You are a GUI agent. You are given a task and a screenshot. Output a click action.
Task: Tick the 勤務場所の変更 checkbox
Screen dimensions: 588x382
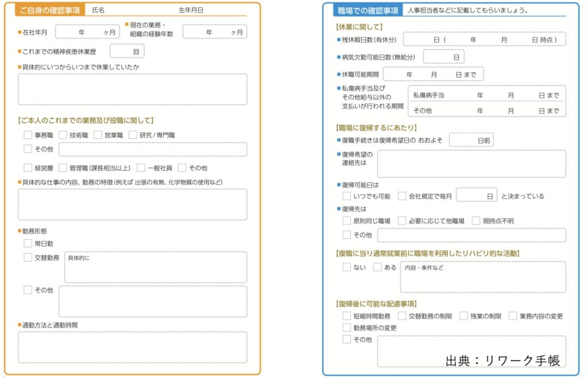pos(346,328)
